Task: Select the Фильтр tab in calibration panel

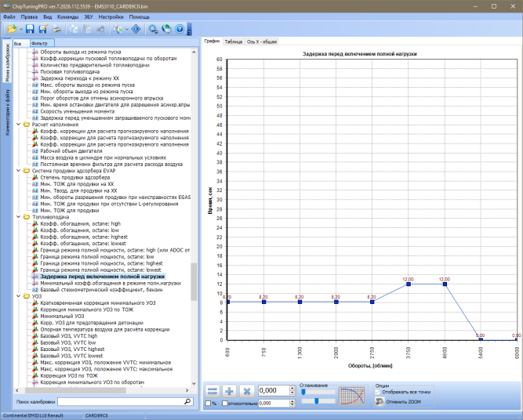Action: click(42, 43)
